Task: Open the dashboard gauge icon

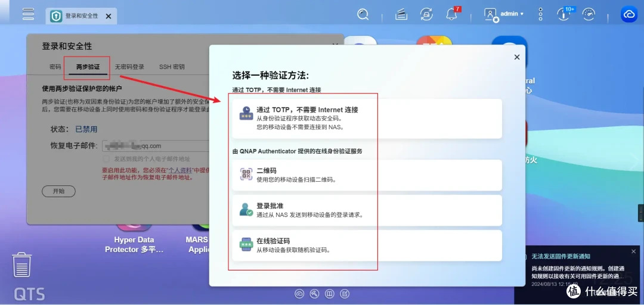Action: pyautogui.click(x=589, y=15)
